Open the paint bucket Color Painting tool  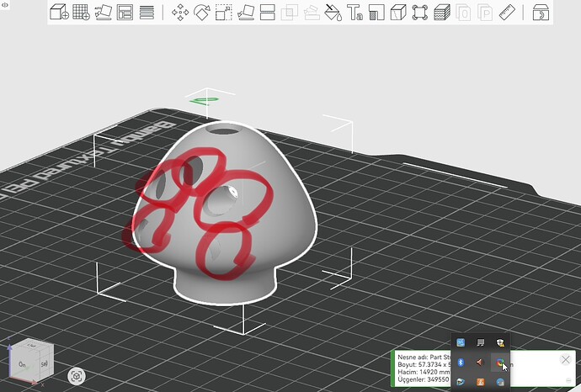coord(333,13)
